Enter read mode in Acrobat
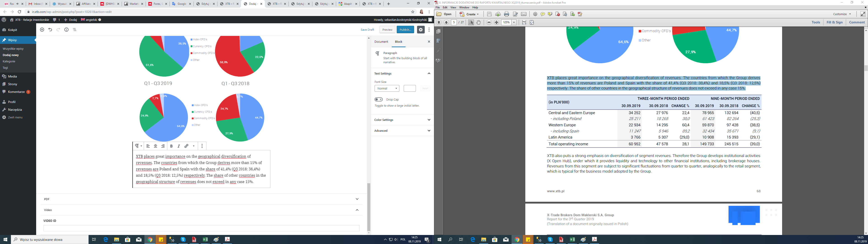This screenshot has width=868, height=244. [x=863, y=14]
